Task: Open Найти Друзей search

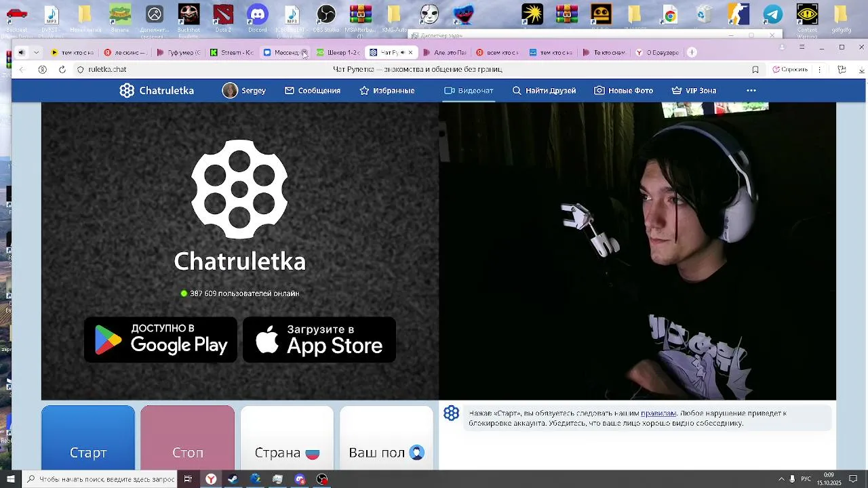Action: (x=544, y=91)
